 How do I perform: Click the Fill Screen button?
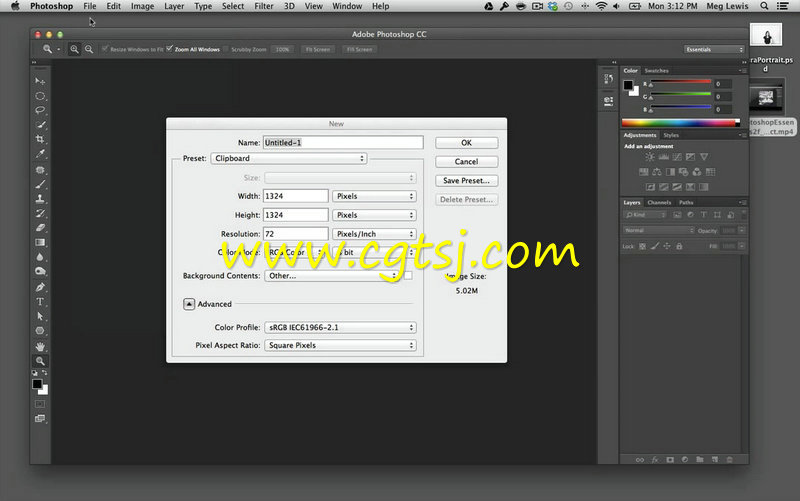pos(360,49)
